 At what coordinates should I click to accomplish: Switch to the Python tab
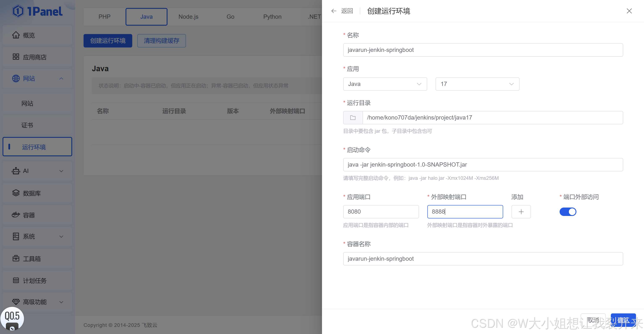(x=272, y=17)
